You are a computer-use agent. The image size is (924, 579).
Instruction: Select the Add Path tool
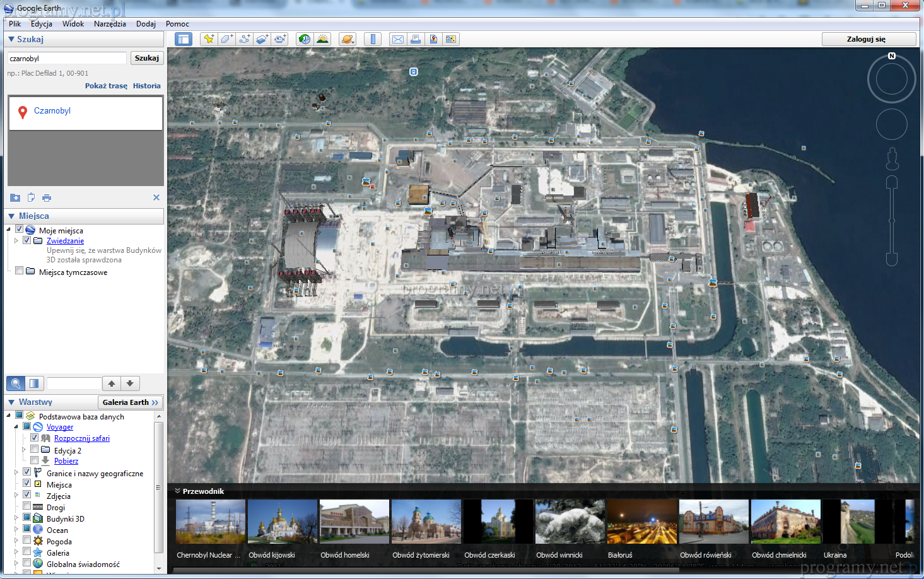point(244,39)
